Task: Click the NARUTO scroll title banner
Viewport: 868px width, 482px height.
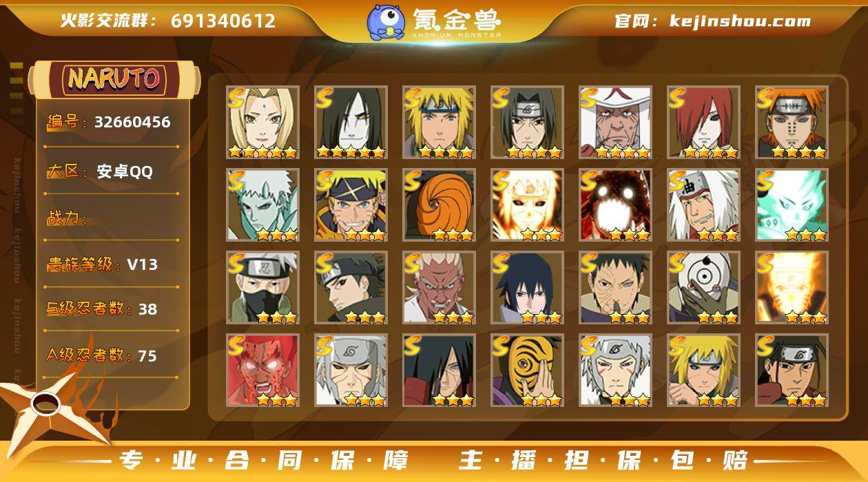Action: [x=114, y=78]
